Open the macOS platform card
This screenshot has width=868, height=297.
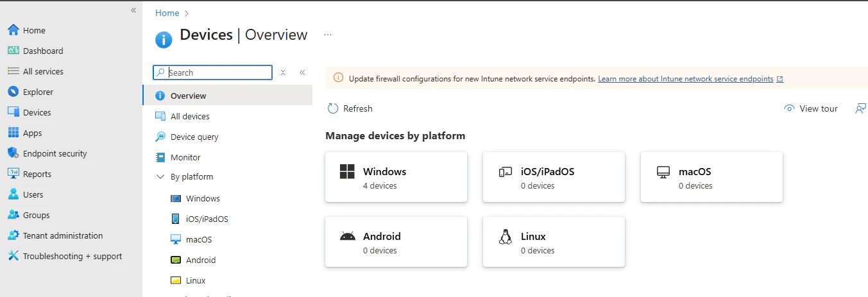(711, 177)
